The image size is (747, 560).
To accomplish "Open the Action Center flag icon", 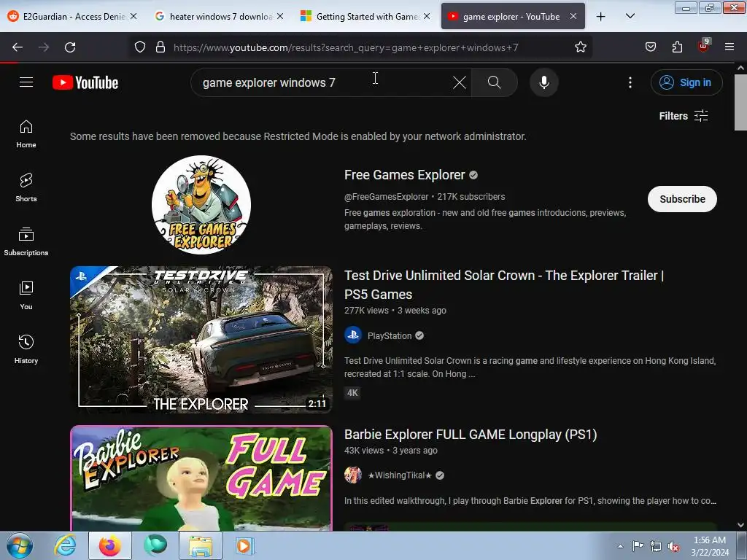I will 638,546.
